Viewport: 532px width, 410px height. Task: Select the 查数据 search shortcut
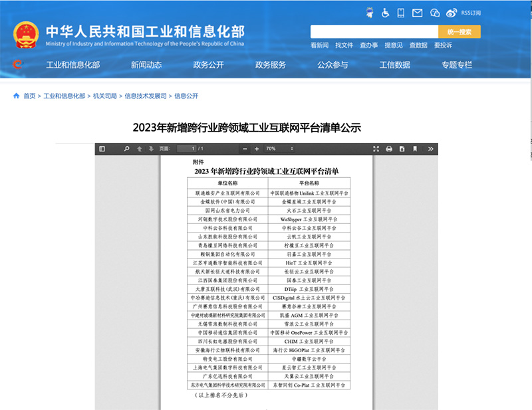click(418, 45)
